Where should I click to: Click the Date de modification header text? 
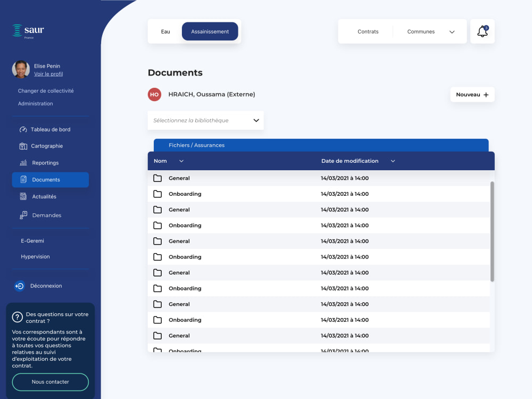[x=350, y=161]
